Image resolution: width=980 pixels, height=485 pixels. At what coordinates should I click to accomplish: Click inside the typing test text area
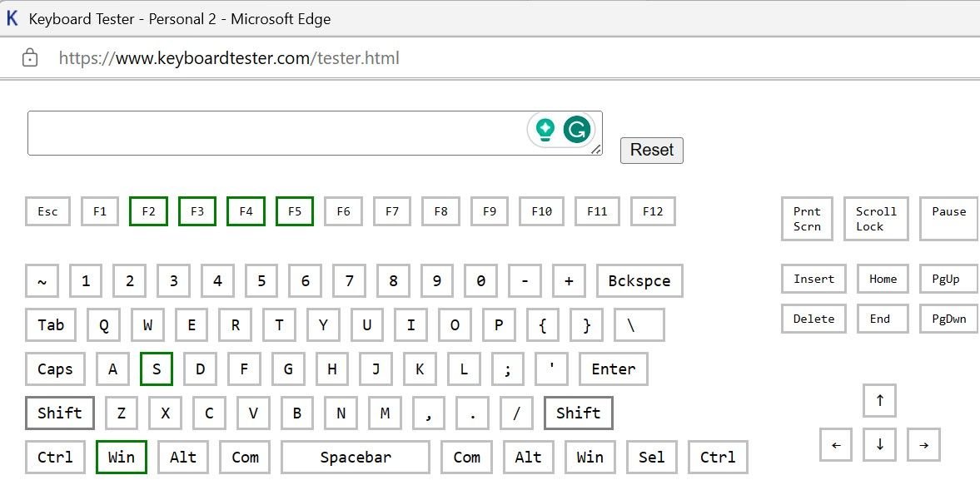[x=275, y=133]
